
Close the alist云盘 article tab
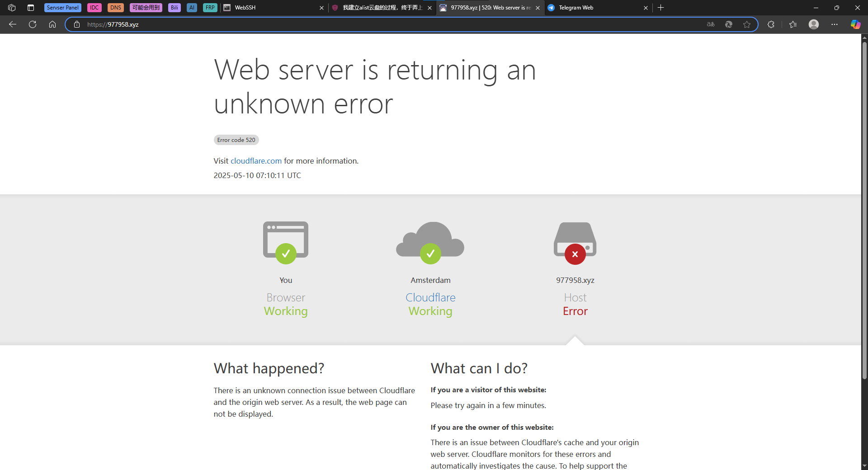pos(429,8)
